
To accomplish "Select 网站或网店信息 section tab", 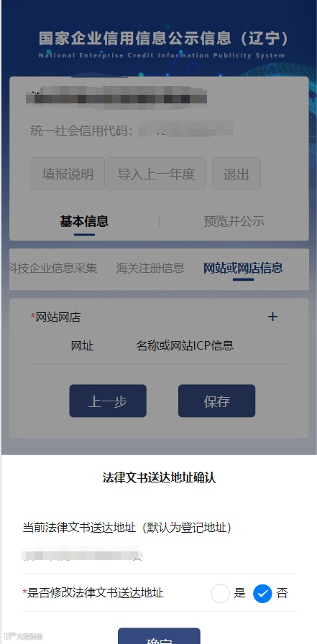I will 243,269.
